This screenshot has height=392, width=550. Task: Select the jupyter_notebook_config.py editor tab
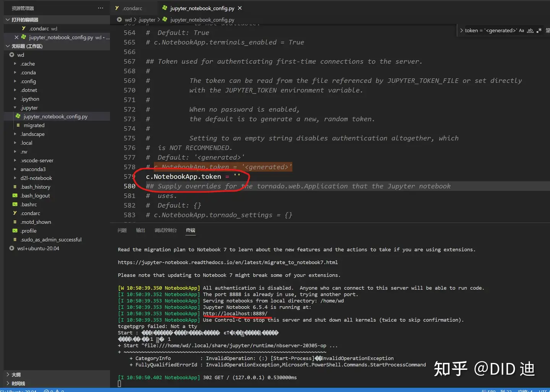(x=202, y=8)
